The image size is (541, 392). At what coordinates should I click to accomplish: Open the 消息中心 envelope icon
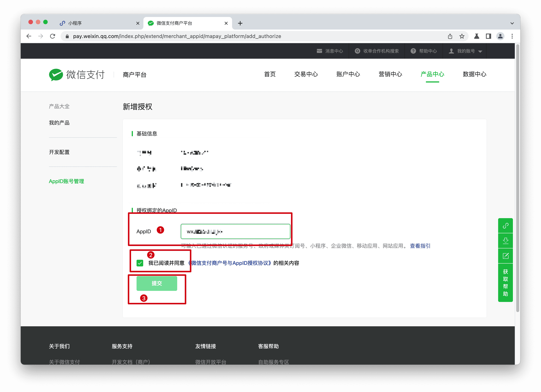pos(320,51)
